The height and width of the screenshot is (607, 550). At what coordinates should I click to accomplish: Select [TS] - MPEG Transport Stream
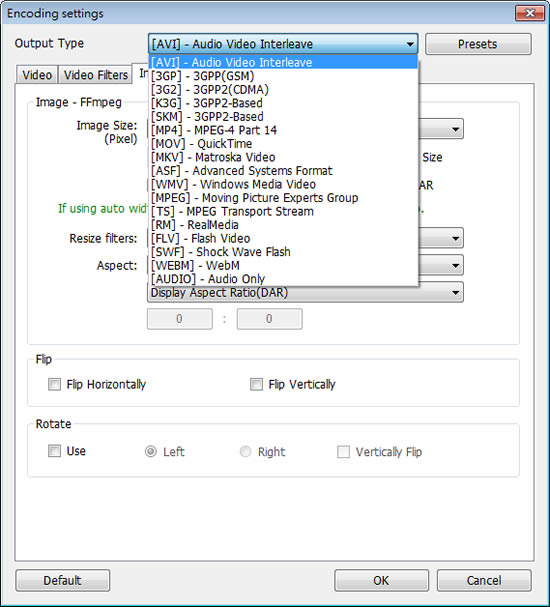coord(283,211)
